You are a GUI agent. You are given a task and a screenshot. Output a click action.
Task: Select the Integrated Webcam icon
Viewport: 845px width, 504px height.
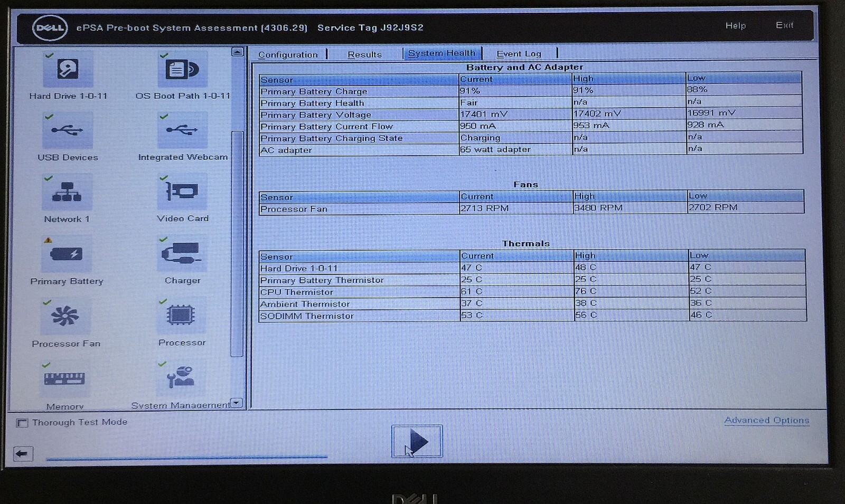(182, 130)
